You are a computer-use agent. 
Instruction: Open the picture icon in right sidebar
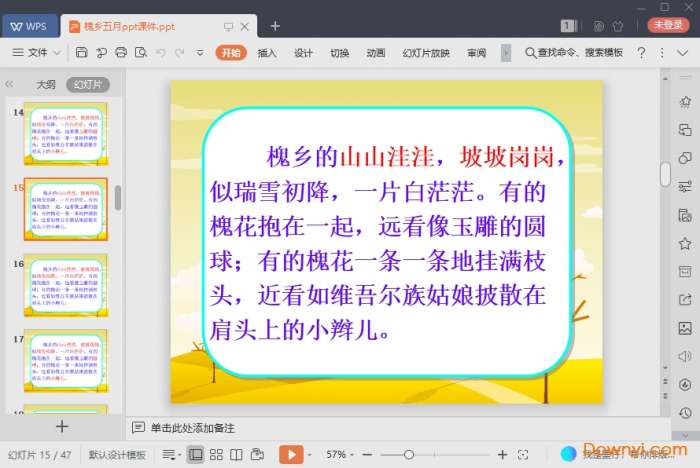click(x=685, y=327)
